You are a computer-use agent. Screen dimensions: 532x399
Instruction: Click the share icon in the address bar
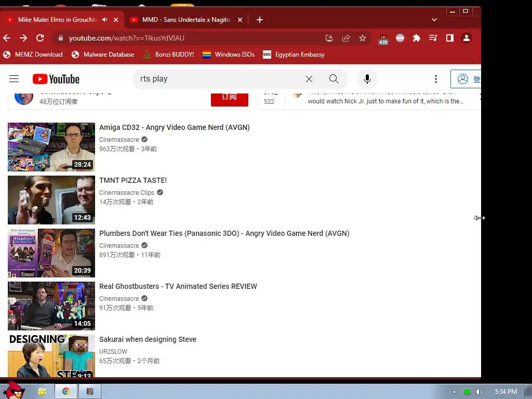pyautogui.click(x=345, y=38)
